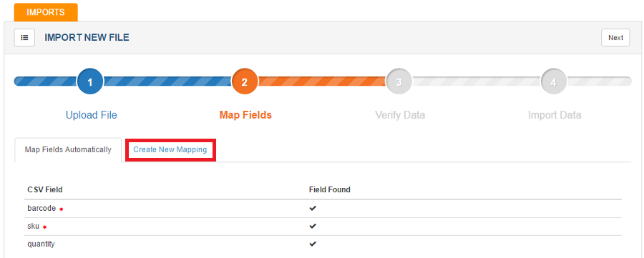The height and width of the screenshot is (258, 644).
Task: Click the Field Found column header
Action: coord(329,189)
